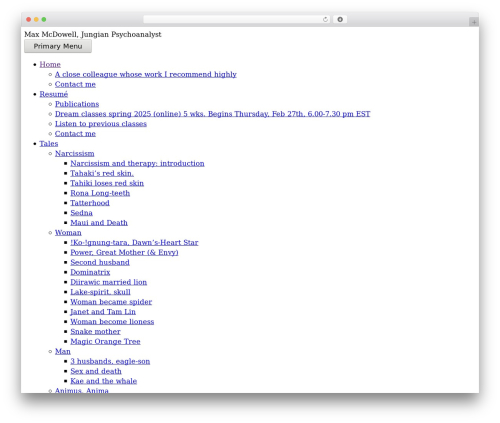This screenshot has width=500, height=423.
Task: Open the Man category link
Action: coord(63,351)
